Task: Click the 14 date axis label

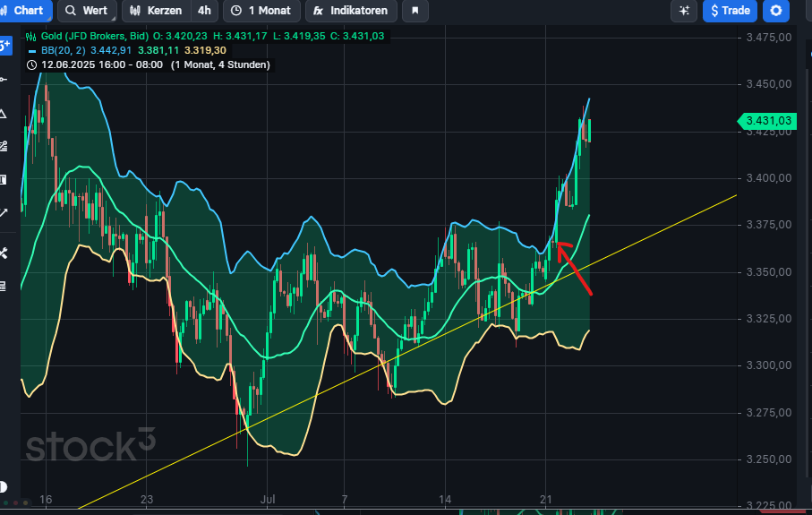Action: (x=445, y=500)
